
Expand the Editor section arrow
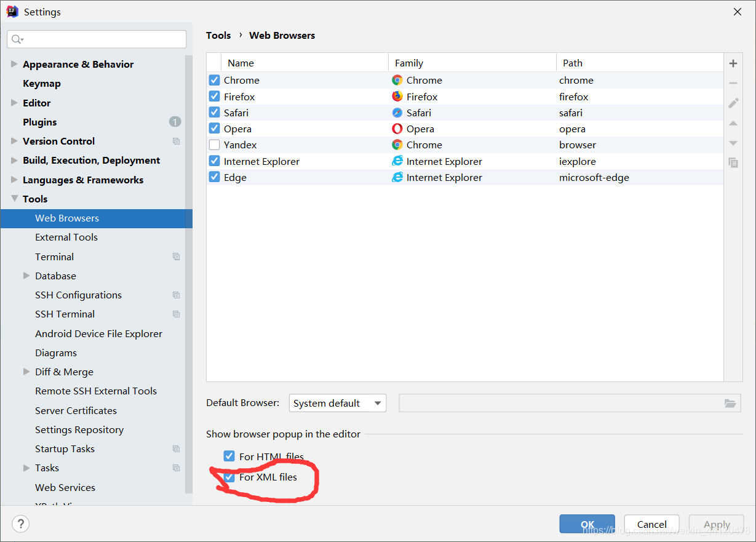[x=14, y=103]
